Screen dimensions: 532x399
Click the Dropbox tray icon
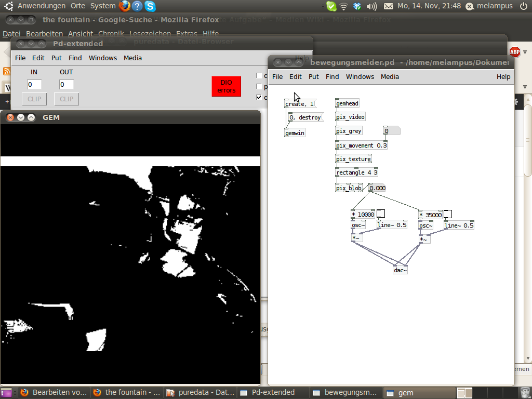tap(357, 6)
